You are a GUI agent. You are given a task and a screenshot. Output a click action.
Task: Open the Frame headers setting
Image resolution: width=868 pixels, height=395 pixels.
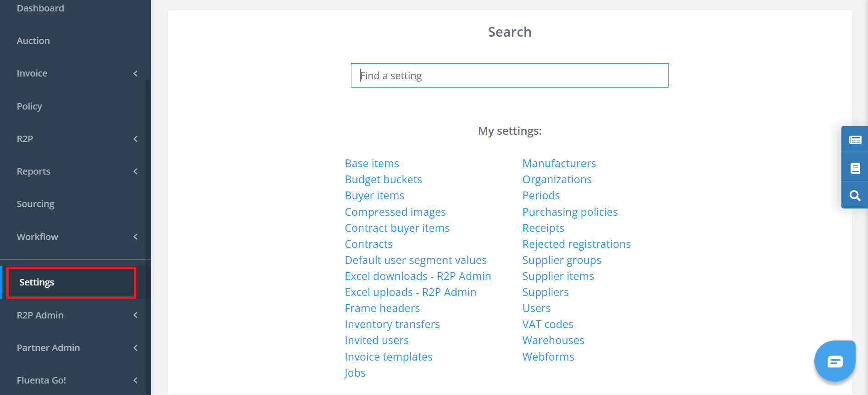coord(382,308)
